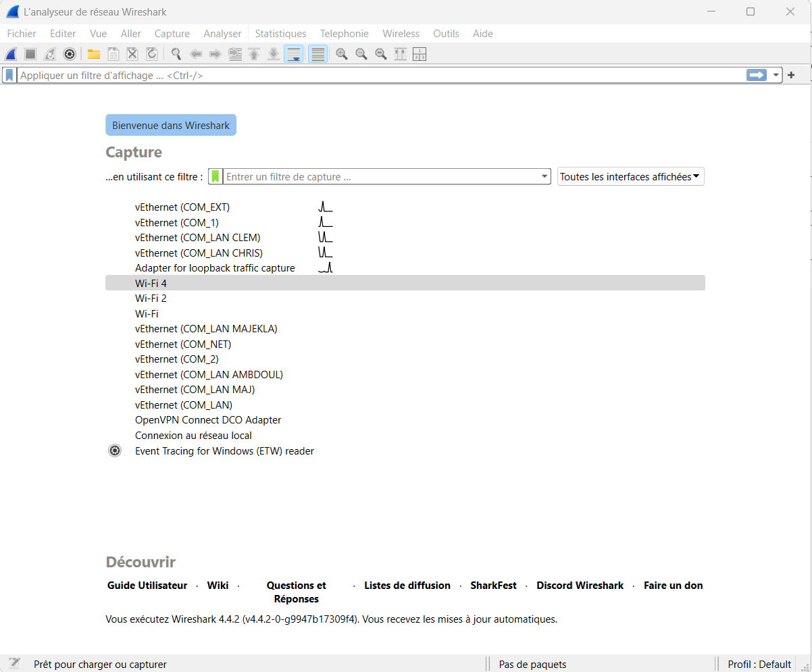Viewport: 812px width, 672px height.
Task: Click the zoom in icon in toolbar
Action: pos(342,54)
